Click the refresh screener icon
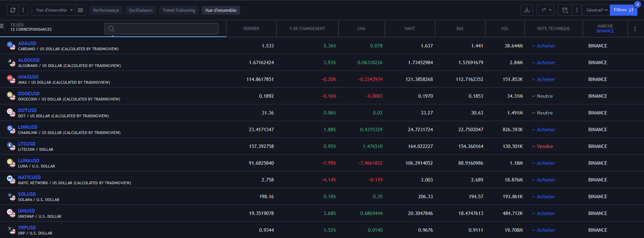Image resolution: width=644 pixels, height=238 pixels. pos(13,10)
